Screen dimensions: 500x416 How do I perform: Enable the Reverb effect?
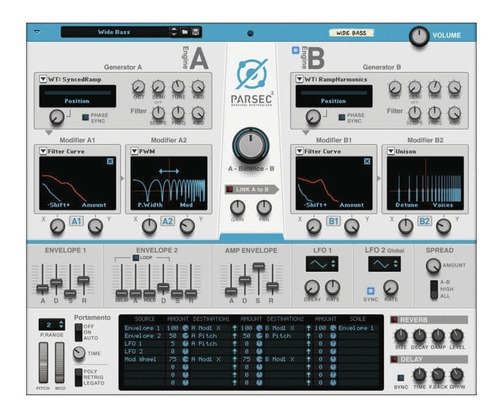tap(394, 320)
